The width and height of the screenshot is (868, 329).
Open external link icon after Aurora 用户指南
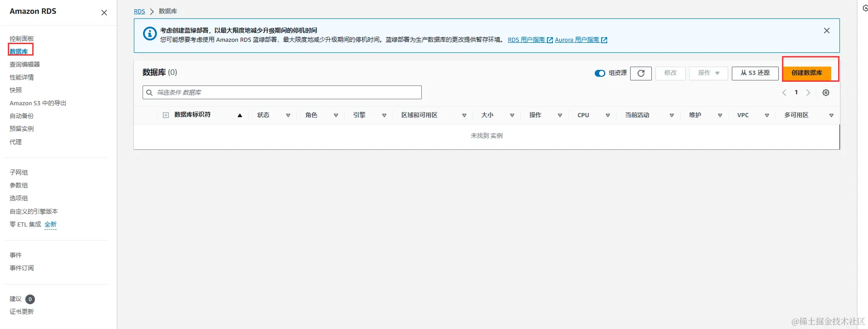(604, 40)
